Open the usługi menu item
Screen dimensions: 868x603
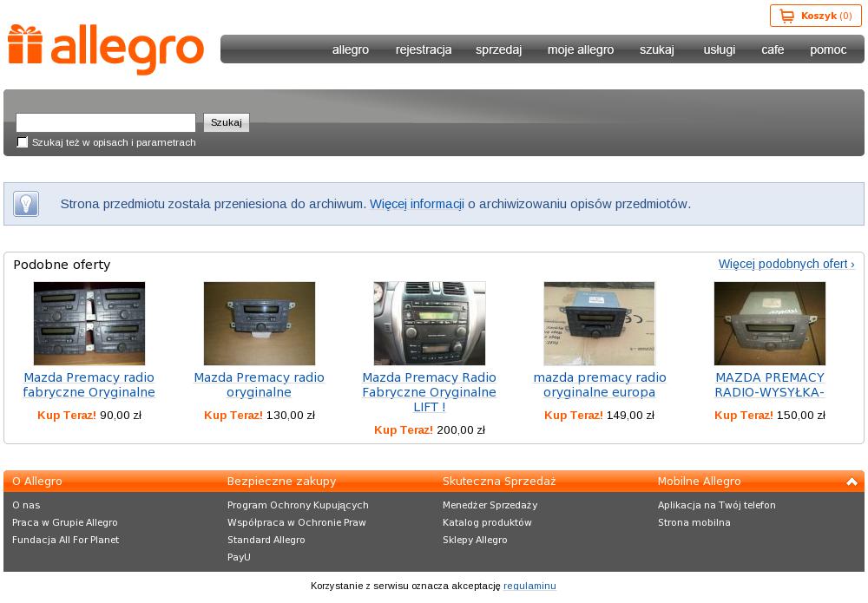(719, 49)
